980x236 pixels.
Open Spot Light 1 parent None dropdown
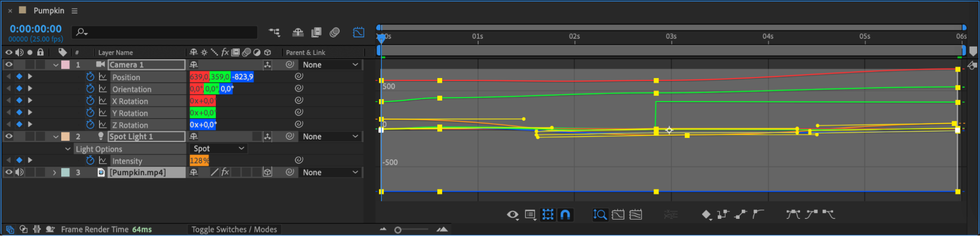click(x=330, y=136)
